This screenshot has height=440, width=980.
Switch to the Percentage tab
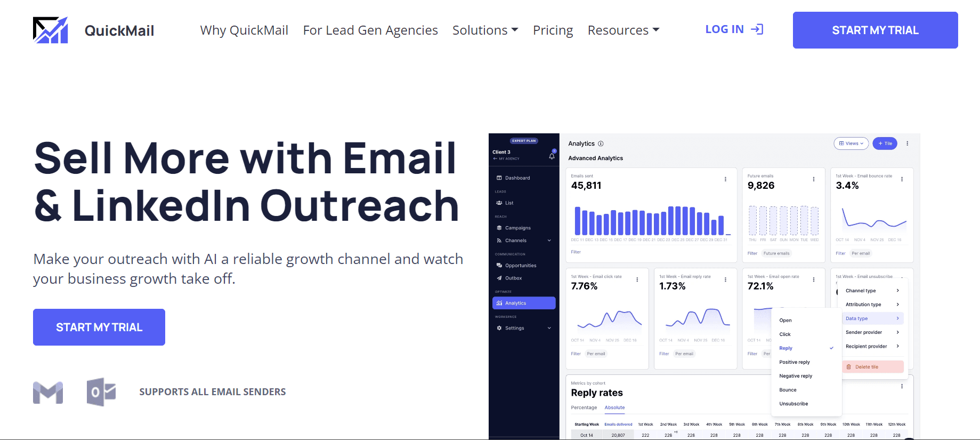[x=584, y=407]
